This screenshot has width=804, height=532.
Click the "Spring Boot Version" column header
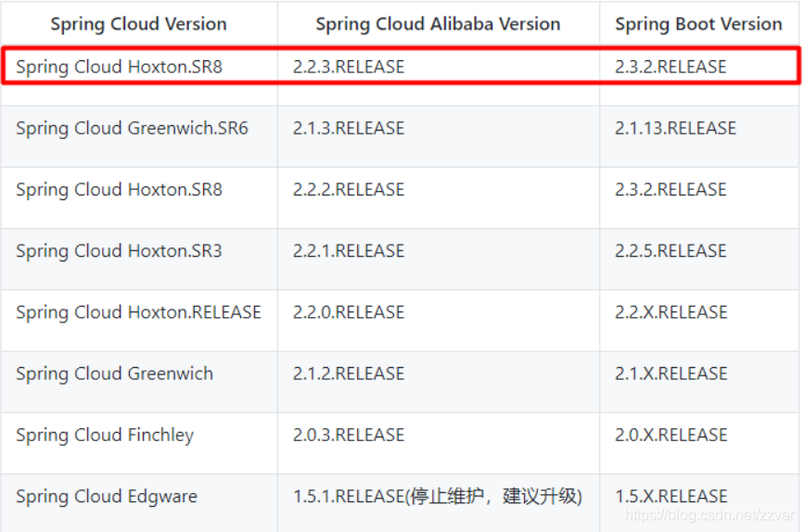point(698,24)
